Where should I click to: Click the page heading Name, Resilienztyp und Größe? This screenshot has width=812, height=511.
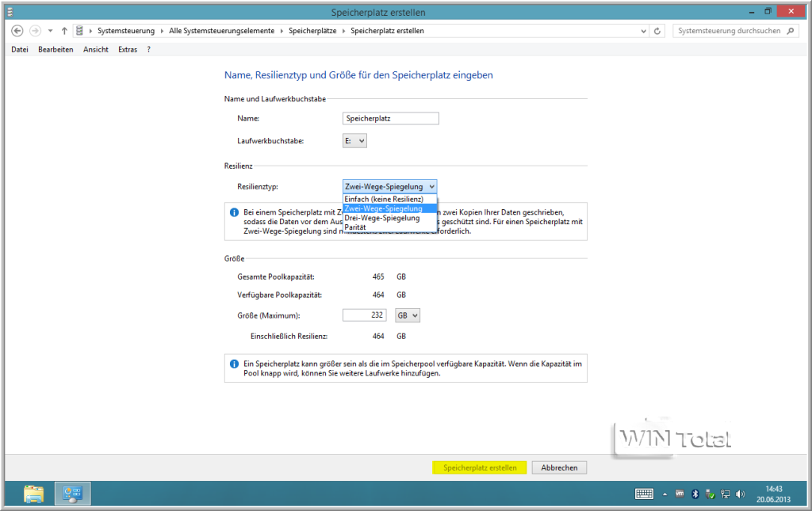(x=358, y=75)
